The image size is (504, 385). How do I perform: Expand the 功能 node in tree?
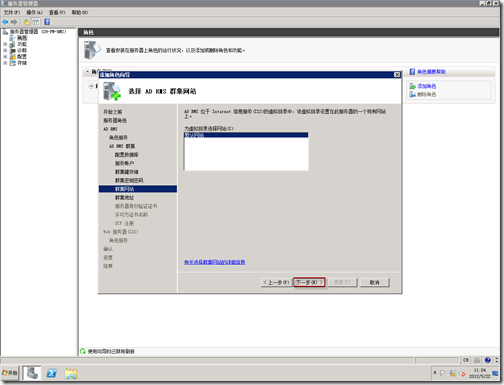[5, 44]
